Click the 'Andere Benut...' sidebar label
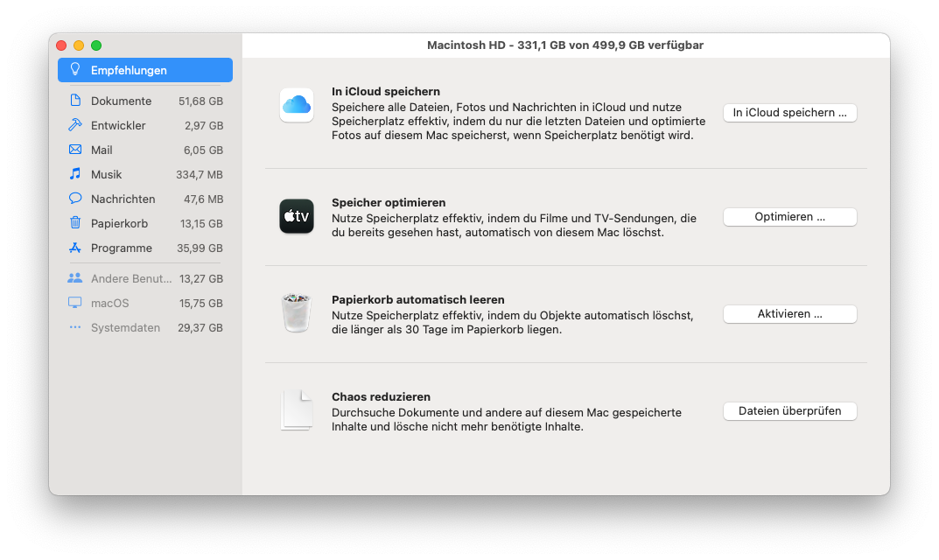 pos(131,278)
